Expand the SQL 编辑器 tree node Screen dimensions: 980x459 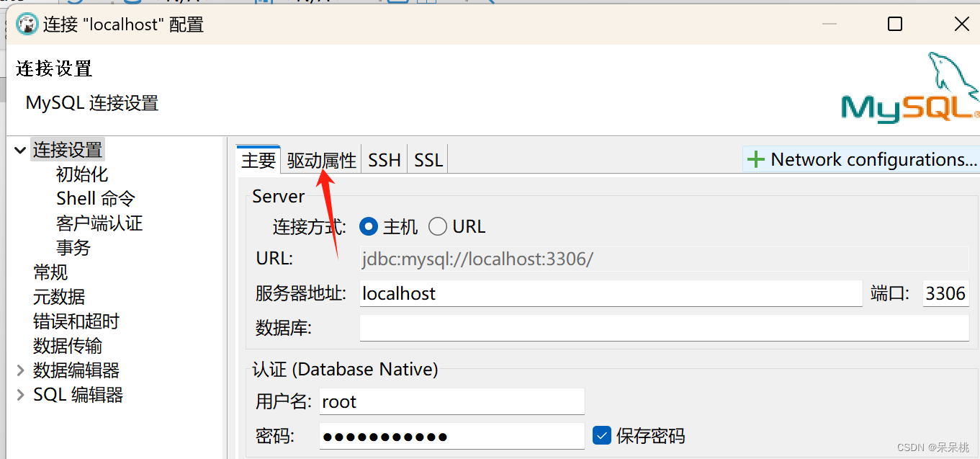coord(20,395)
